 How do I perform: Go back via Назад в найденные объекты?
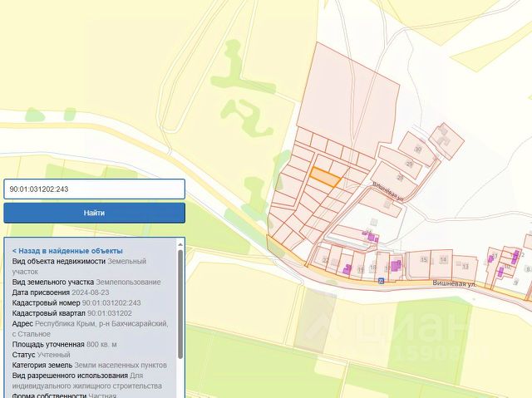(x=67, y=251)
